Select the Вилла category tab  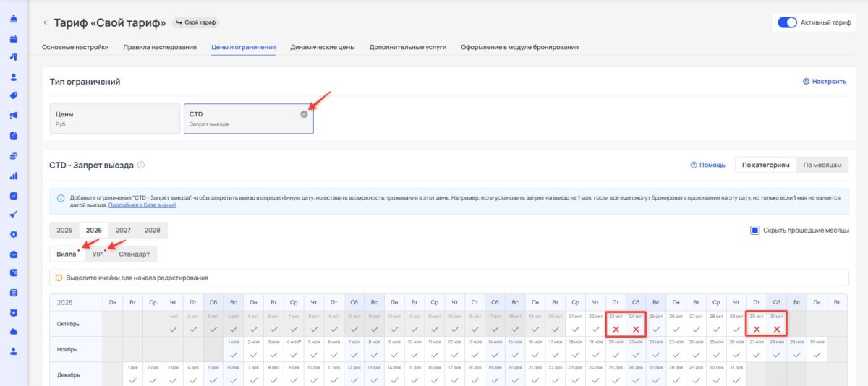click(x=67, y=254)
